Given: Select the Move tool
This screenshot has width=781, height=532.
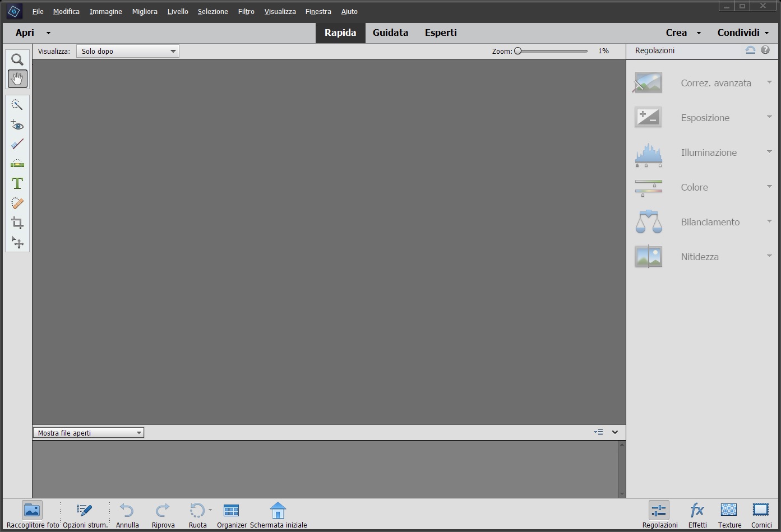Looking at the screenshot, I should click(x=17, y=242).
